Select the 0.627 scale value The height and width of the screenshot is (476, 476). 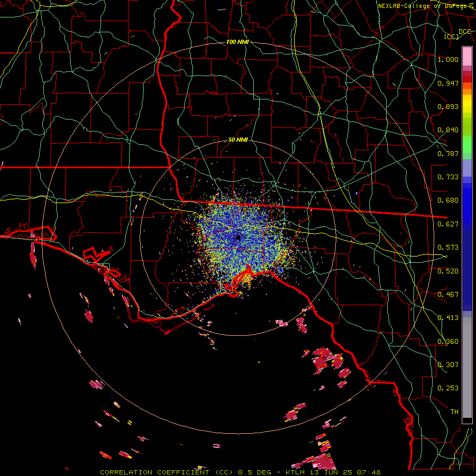point(448,224)
